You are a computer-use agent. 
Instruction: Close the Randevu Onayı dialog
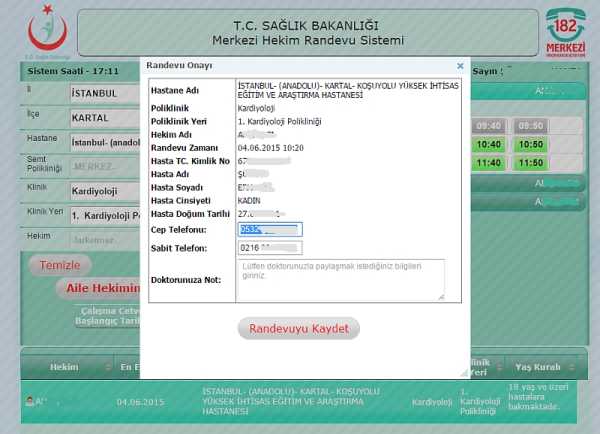[460, 66]
